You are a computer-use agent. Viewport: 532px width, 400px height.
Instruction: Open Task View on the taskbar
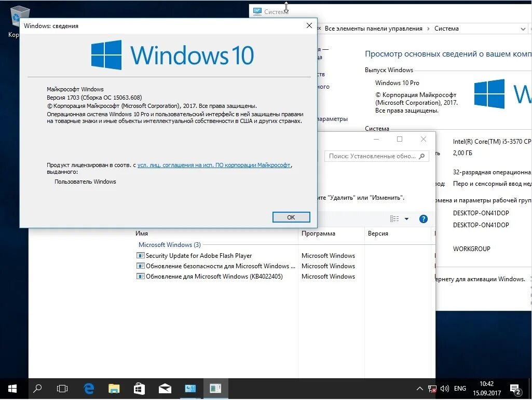[62, 389]
